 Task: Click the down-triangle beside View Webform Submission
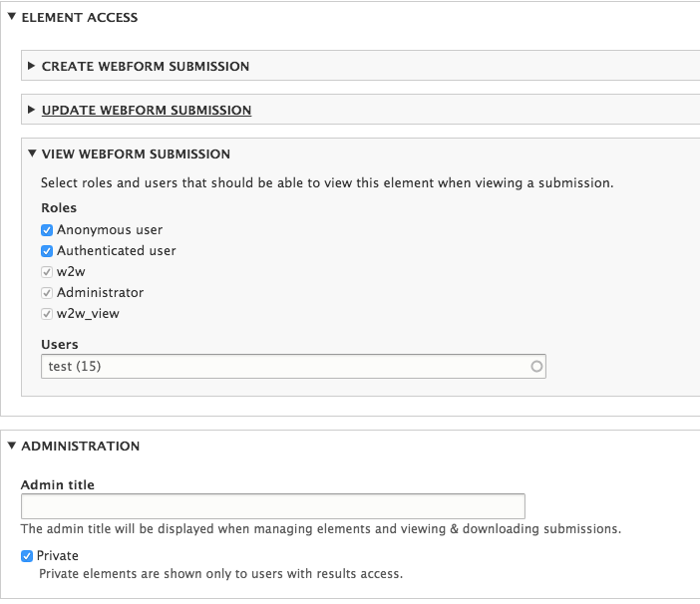click(32, 154)
